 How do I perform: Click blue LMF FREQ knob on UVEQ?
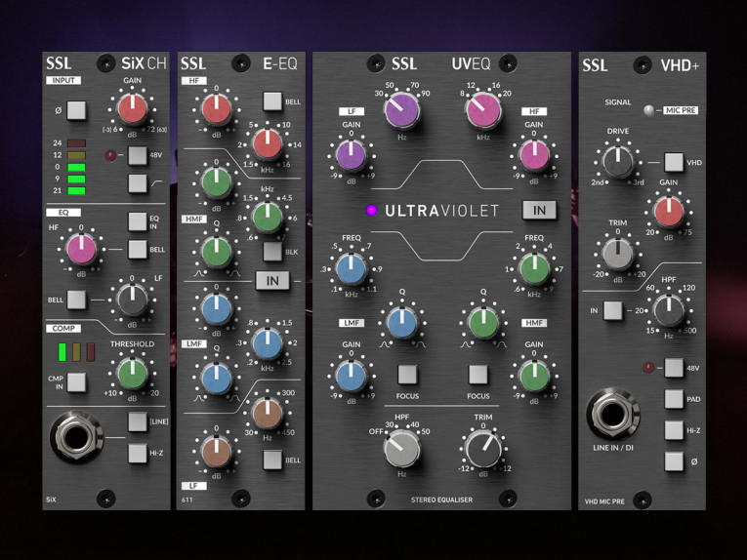click(x=352, y=268)
